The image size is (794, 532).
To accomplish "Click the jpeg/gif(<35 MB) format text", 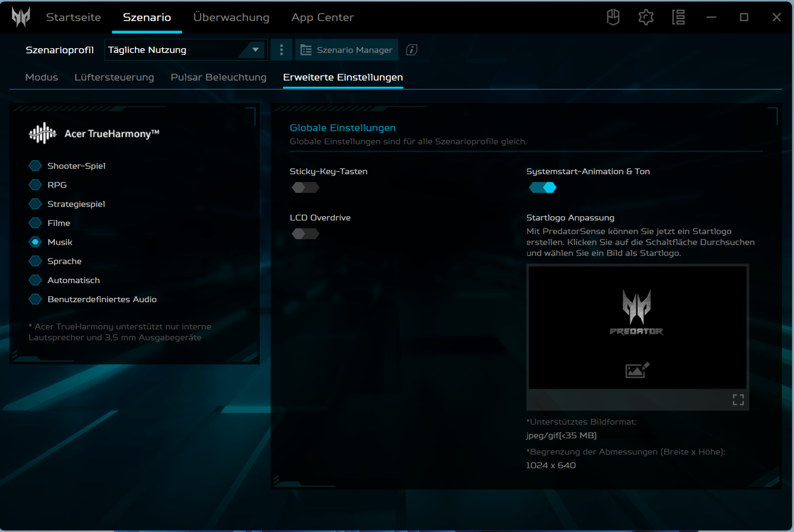I will tap(561, 435).
